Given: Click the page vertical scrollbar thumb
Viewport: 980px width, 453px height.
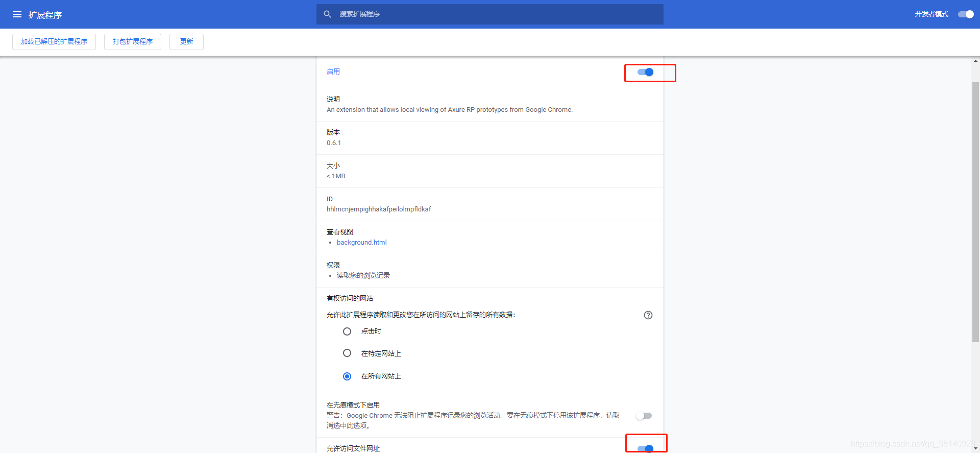Looking at the screenshot, I should (x=975, y=212).
